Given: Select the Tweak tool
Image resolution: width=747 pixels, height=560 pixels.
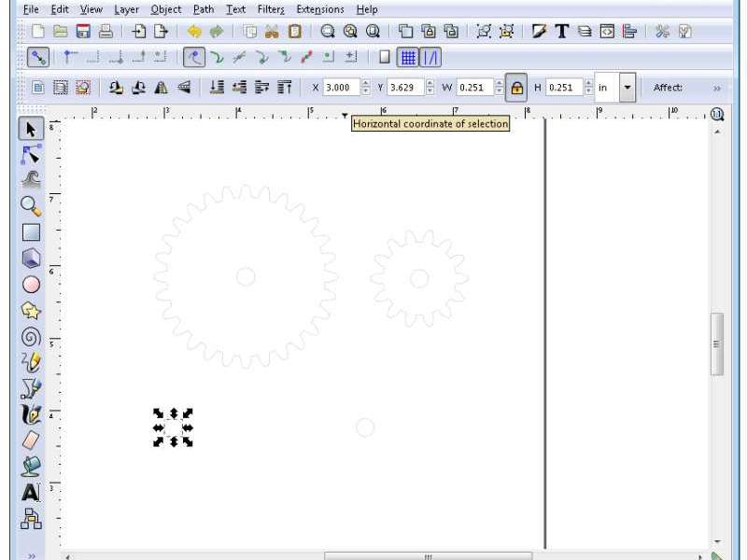Looking at the screenshot, I should pos(31,180).
